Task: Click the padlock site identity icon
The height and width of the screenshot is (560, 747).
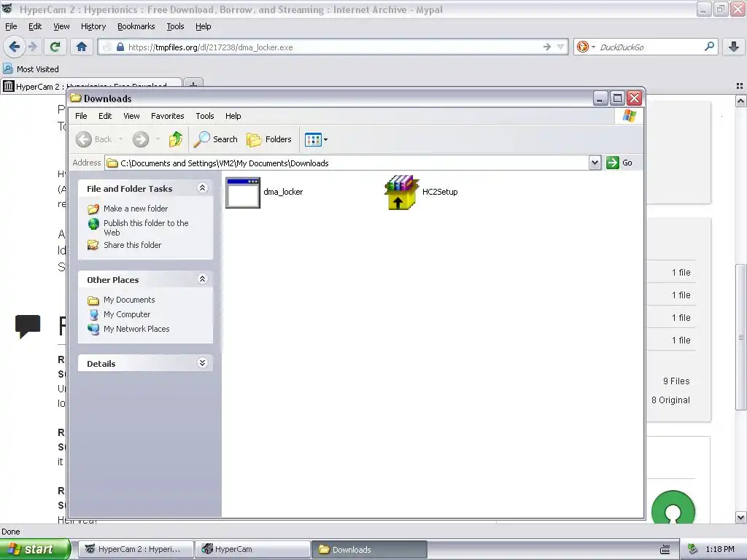Action: click(120, 47)
